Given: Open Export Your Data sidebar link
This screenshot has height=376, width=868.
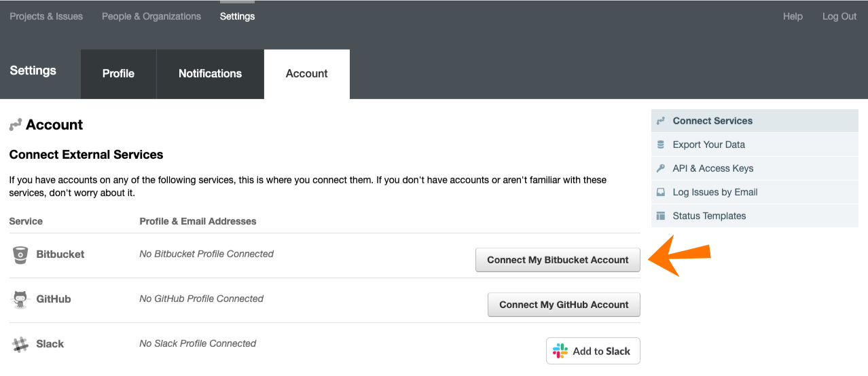Looking at the screenshot, I should pos(708,145).
